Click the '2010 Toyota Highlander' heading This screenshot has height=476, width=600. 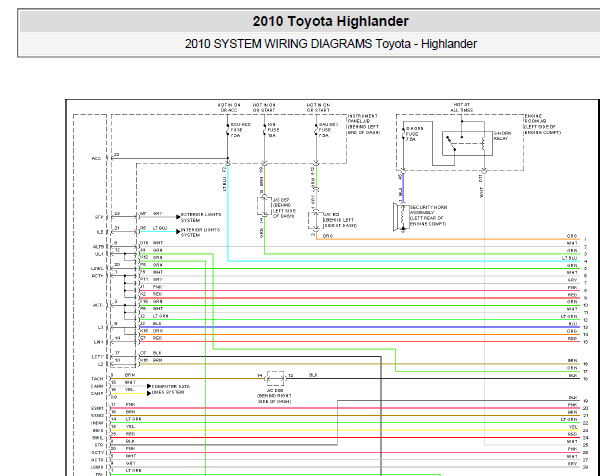tap(330, 21)
